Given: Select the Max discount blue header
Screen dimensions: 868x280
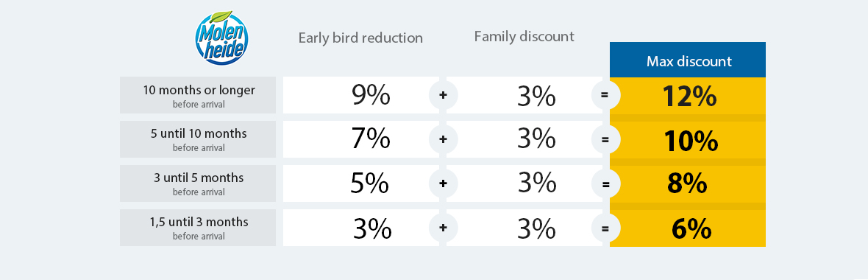Looking at the screenshot, I should coord(688,60).
